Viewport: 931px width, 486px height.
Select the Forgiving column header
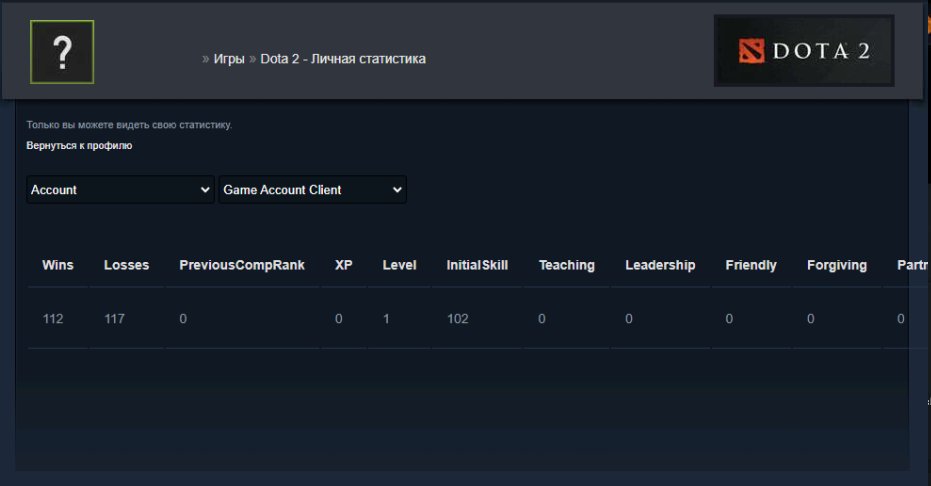837,265
